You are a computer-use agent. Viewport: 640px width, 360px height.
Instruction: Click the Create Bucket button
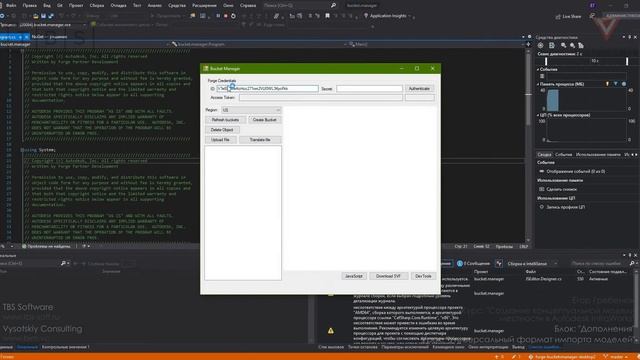coord(264,120)
